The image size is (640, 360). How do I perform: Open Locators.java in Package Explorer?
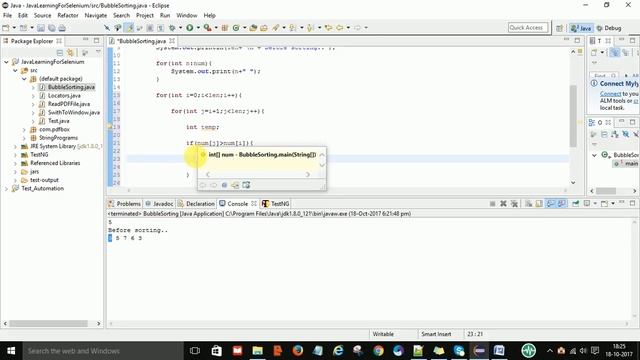(64, 96)
